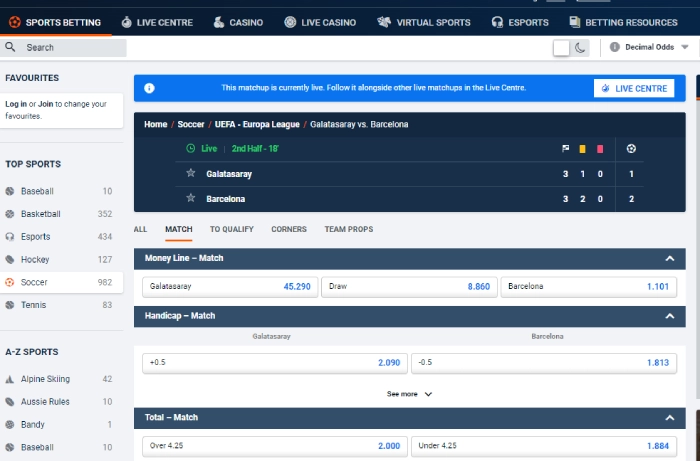The height and width of the screenshot is (461, 700).
Task: Focus the Search input field
Action: (63, 47)
